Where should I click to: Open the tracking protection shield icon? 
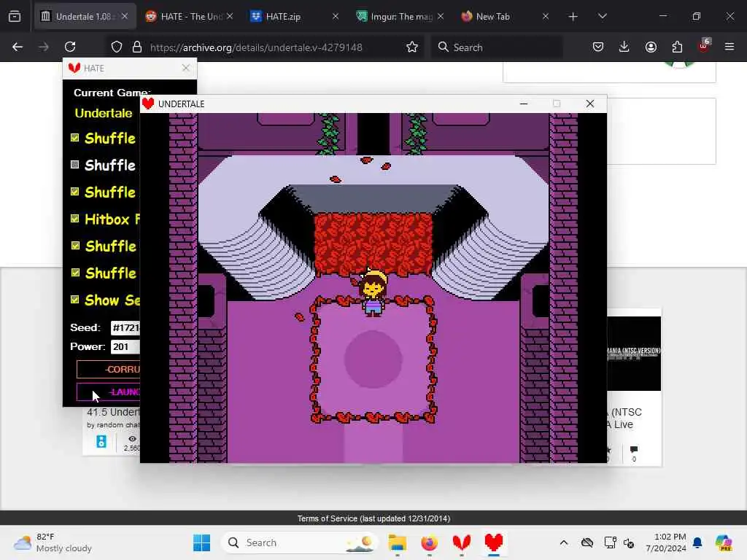click(x=117, y=47)
